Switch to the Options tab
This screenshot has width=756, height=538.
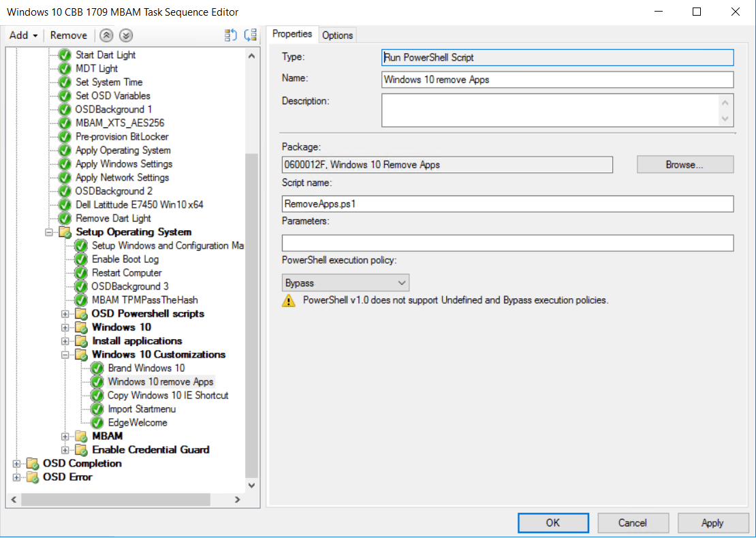[x=337, y=34]
